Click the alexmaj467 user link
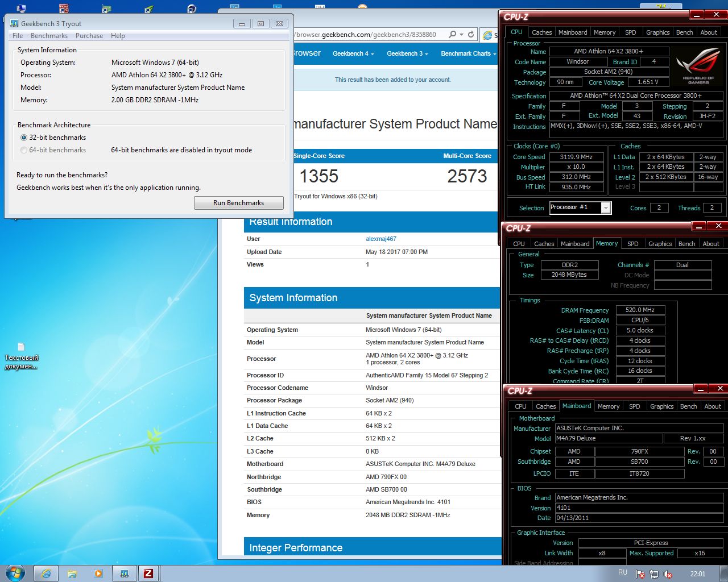This screenshot has width=728, height=582. (381, 239)
